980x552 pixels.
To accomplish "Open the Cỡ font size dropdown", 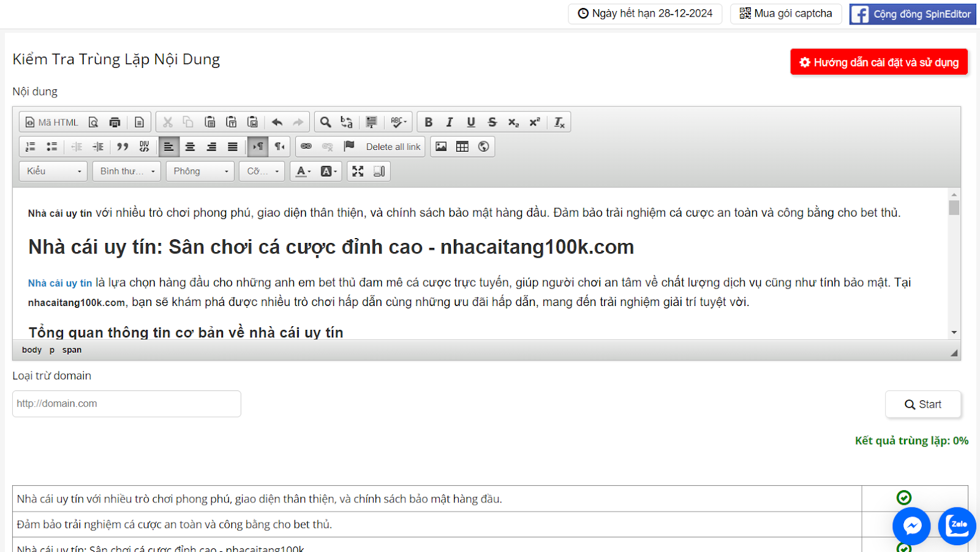I will [262, 171].
